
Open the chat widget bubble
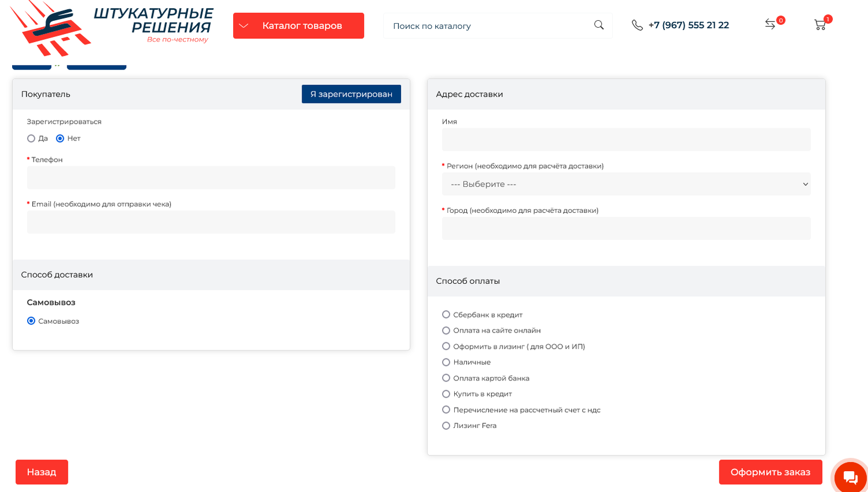[x=850, y=478]
